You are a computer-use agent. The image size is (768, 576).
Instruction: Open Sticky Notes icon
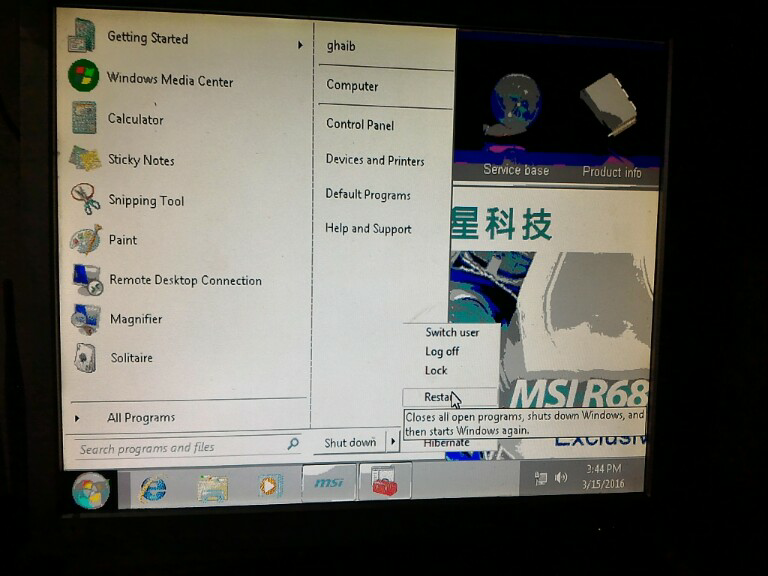pos(85,158)
